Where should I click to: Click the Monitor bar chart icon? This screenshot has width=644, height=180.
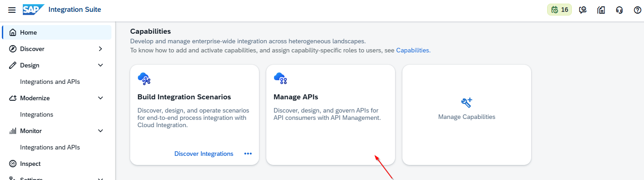point(13,131)
